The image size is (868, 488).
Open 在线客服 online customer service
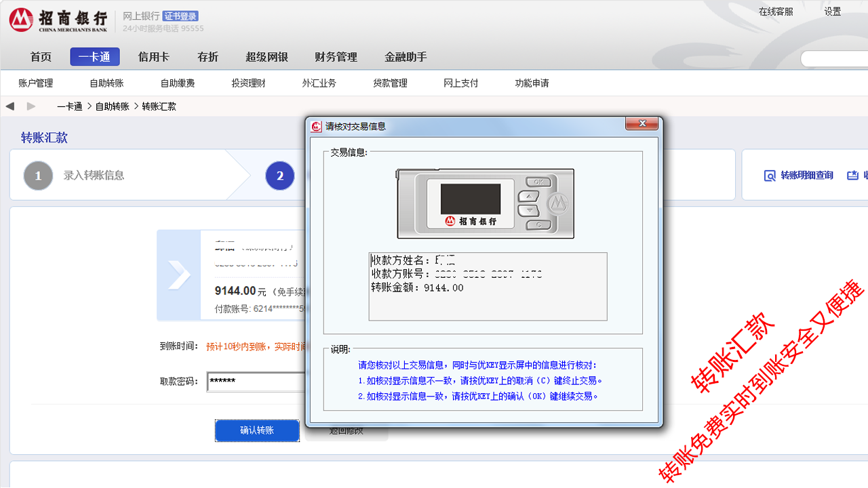click(776, 12)
